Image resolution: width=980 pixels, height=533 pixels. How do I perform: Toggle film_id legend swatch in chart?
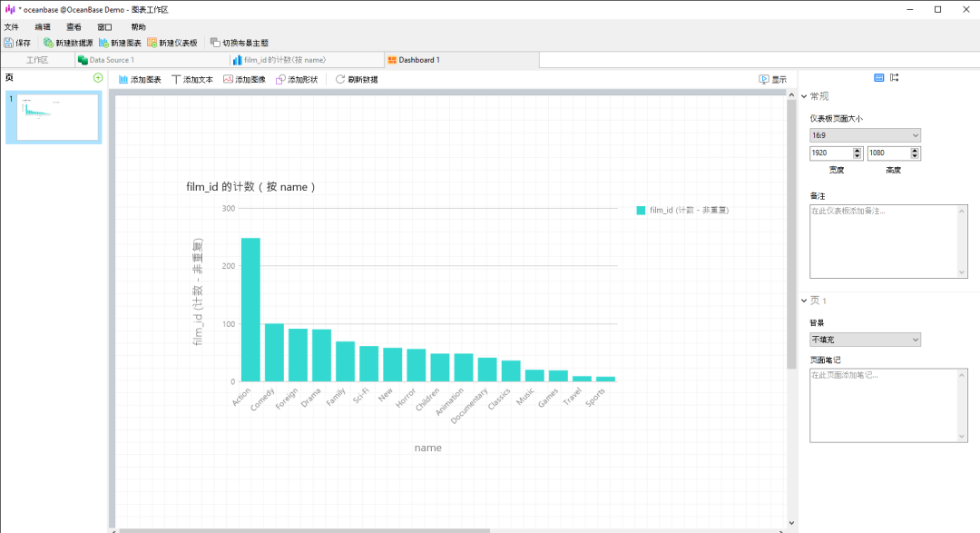641,210
